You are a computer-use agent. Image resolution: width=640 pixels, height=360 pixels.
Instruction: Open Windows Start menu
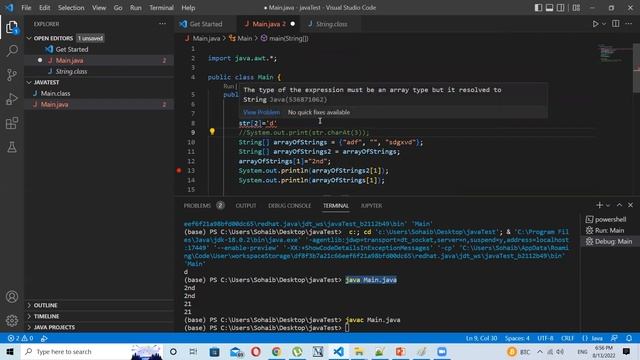click(x=10, y=351)
